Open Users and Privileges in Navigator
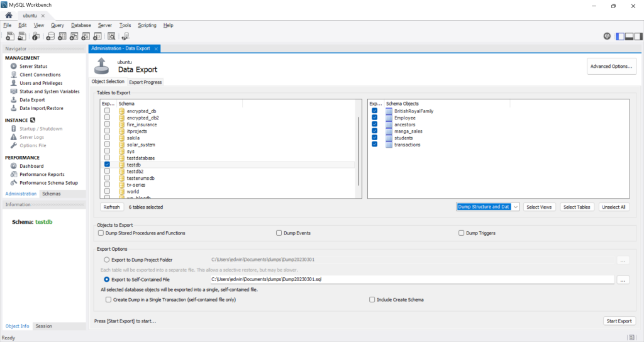This screenshot has height=342, width=644. coord(41,83)
